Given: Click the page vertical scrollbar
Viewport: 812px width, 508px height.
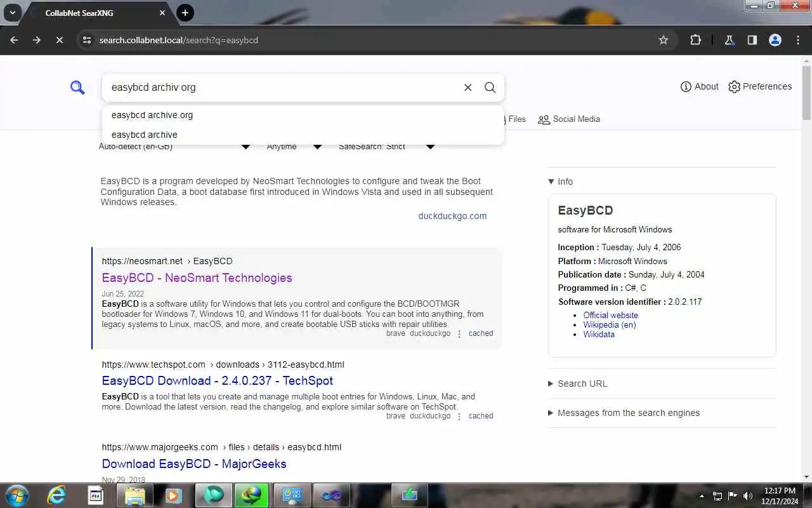Looking at the screenshot, I should click(x=806, y=92).
